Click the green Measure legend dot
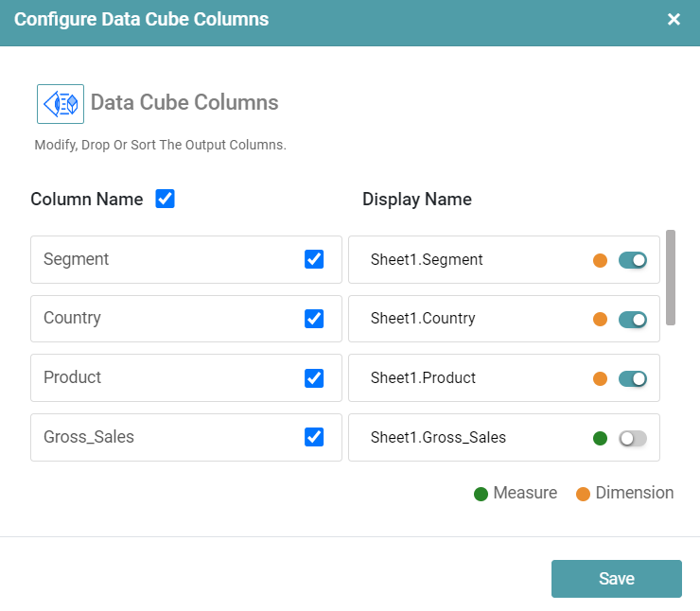This screenshot has height=611, width=700. pos(481,494)
